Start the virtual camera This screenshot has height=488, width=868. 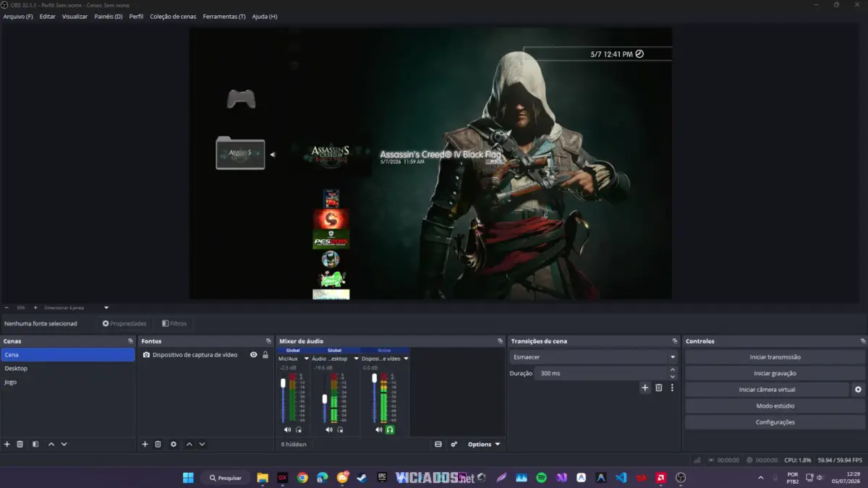[x=767, y=390]
